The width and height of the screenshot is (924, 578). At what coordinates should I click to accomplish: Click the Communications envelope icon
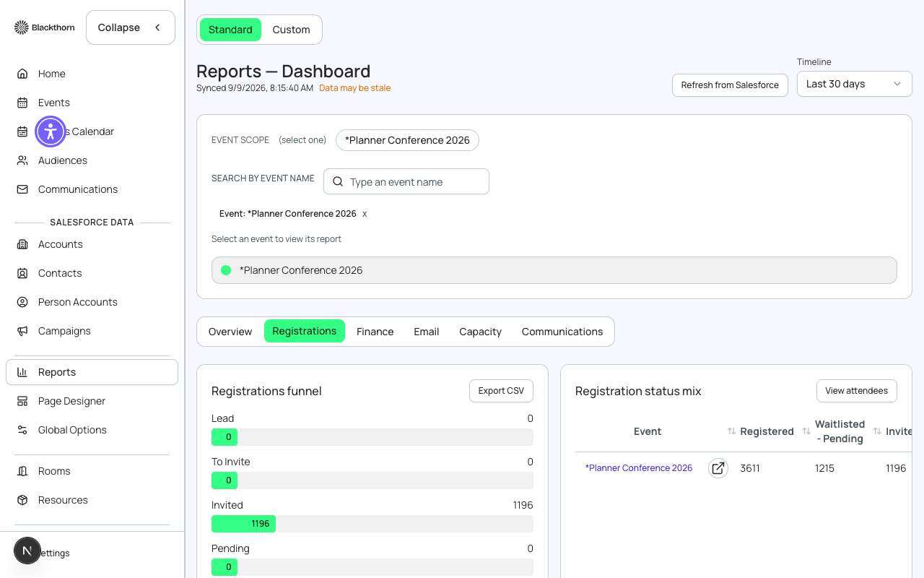tap(22, 189)
